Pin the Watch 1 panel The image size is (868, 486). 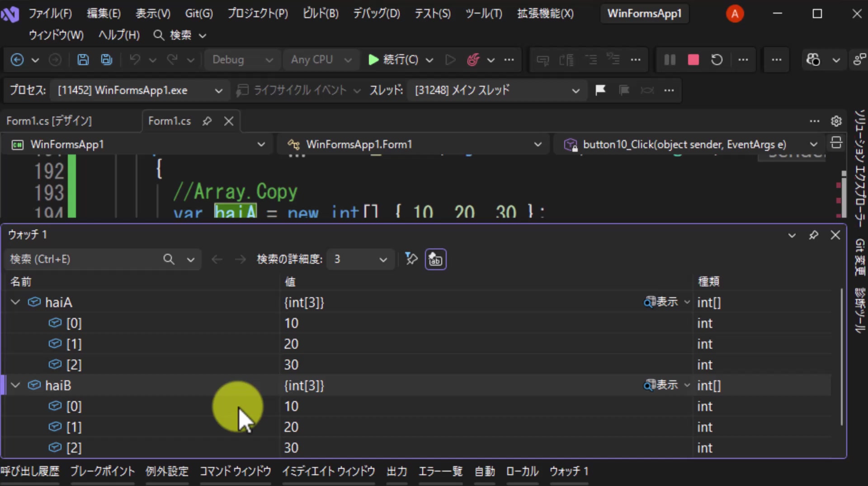tap(814, 235)
